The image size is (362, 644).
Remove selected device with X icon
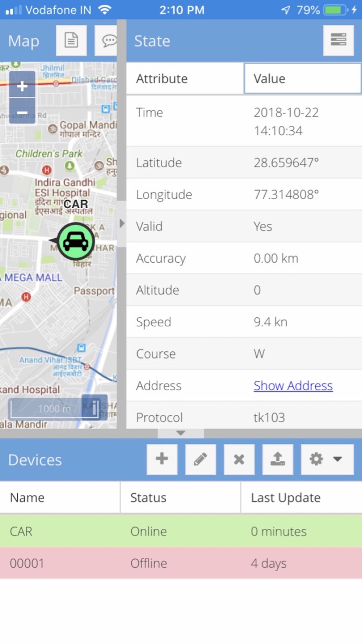(239, 459)
